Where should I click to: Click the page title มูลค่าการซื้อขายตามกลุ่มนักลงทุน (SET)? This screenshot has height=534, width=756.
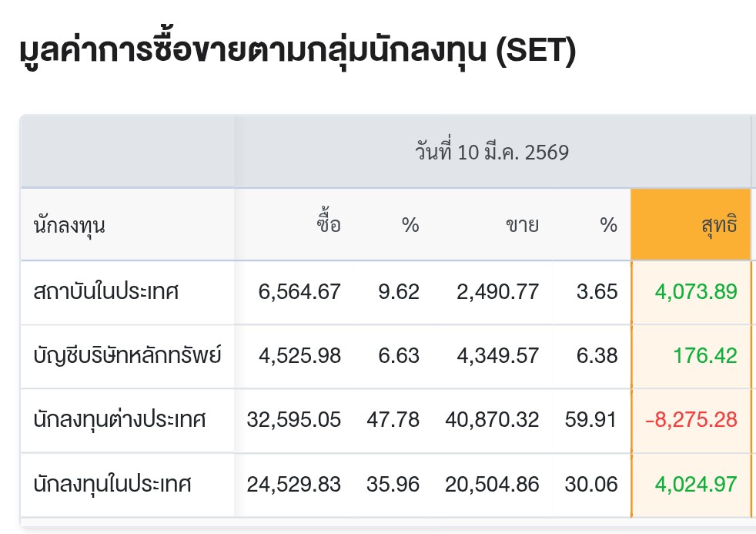pyautogui.click(x=296, y=52)
